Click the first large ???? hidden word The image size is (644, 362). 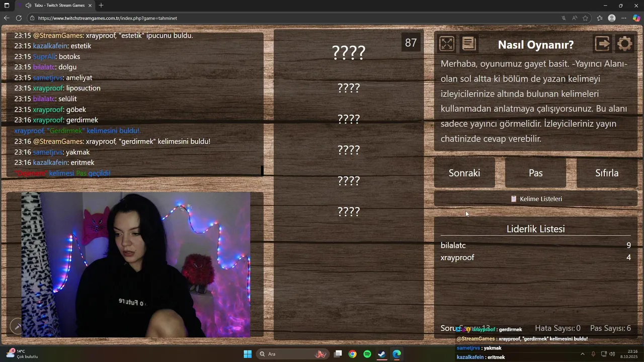(349, 53)
